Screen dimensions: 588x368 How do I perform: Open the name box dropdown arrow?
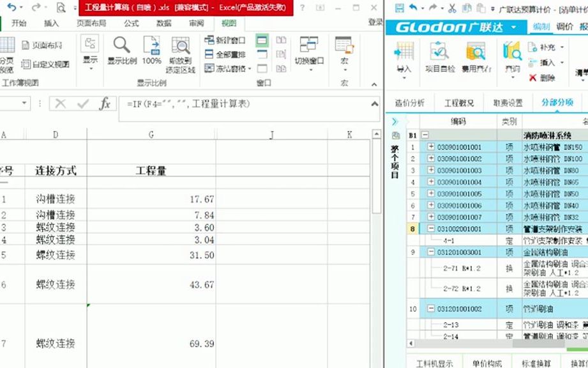pyautogui.click(x=24, y=103)
